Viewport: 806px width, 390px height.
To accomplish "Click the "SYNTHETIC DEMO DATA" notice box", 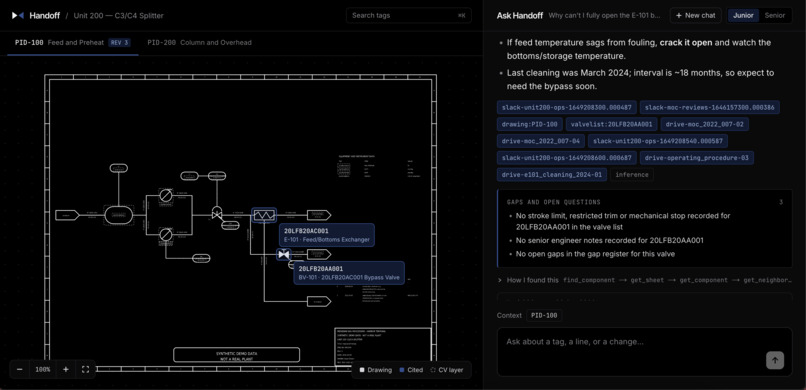I will [x=236, y=355].
